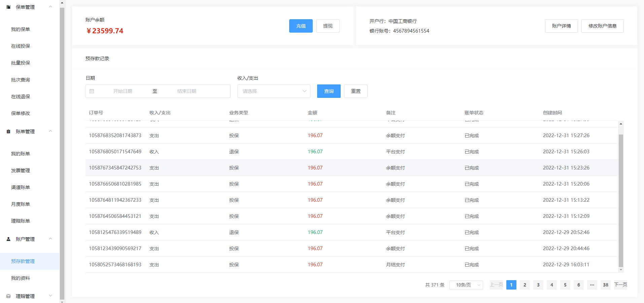This screenshot has width=644, height=303.
Task: Go to page 2
Action: point(524,285)
